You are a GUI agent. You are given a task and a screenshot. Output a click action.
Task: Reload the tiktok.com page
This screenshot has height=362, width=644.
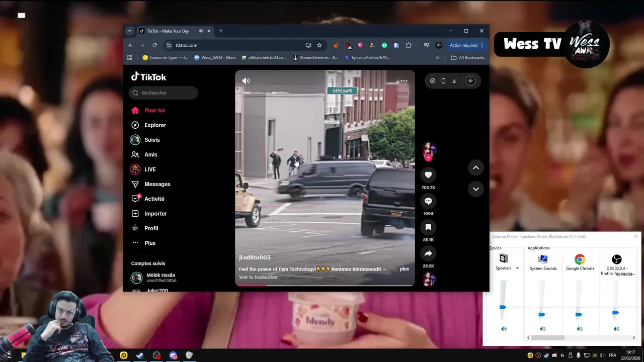(x=154, y=45)
